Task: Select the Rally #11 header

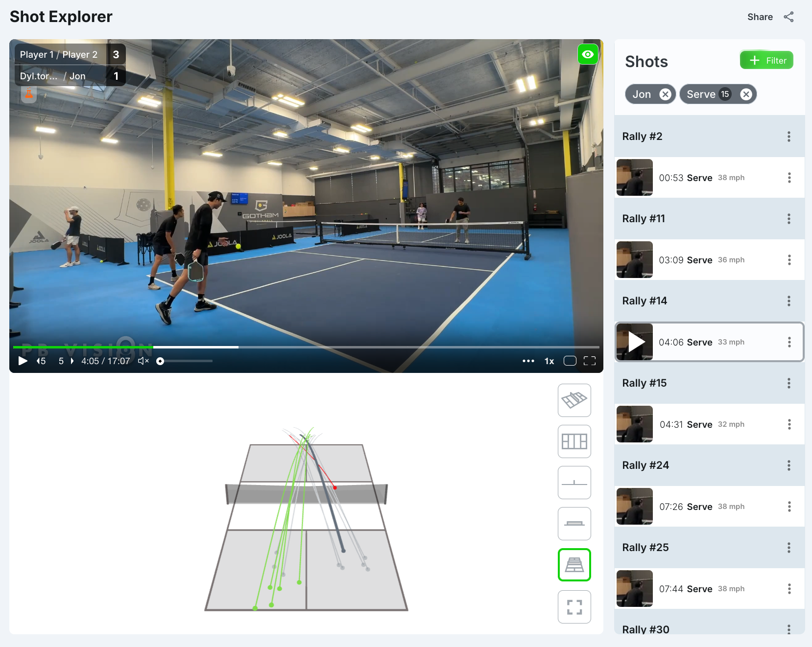Action: click(710, 219)
